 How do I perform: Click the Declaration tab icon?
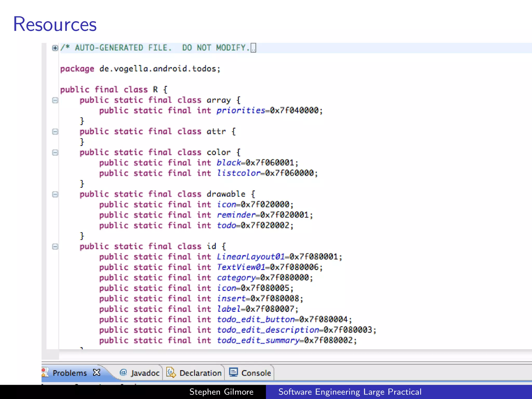point(171,372)
